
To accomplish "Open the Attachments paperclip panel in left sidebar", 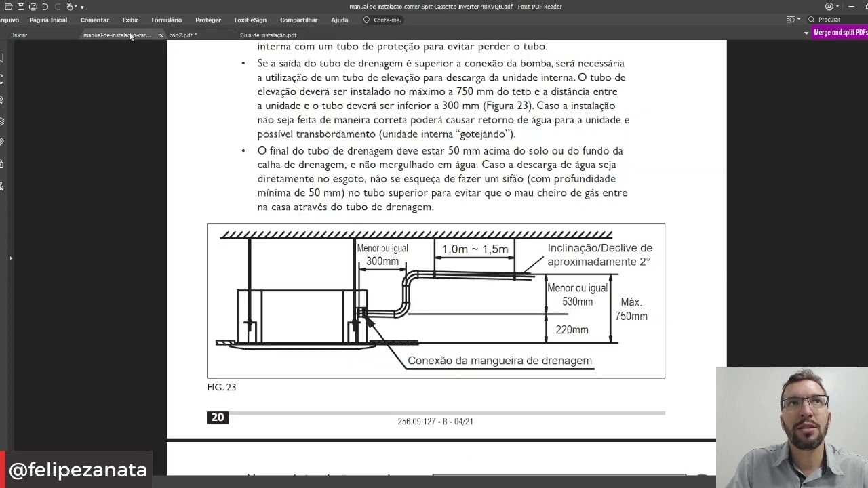I will (2, 142).
